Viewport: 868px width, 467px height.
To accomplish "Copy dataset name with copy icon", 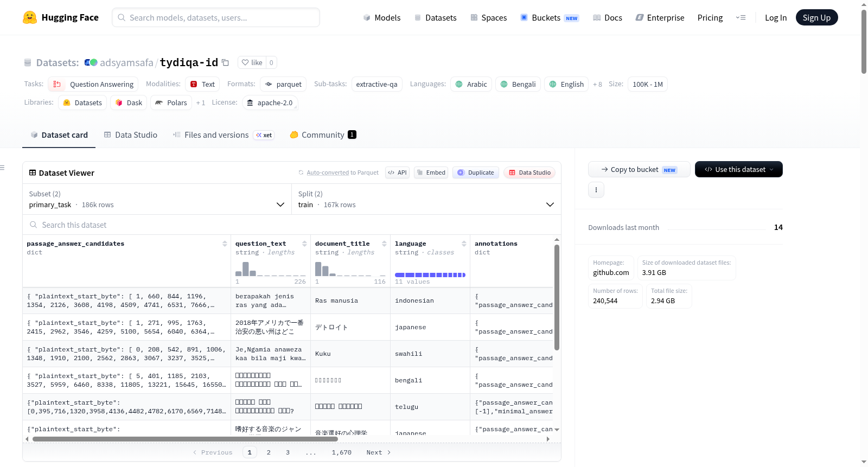I will pos(225,62).
